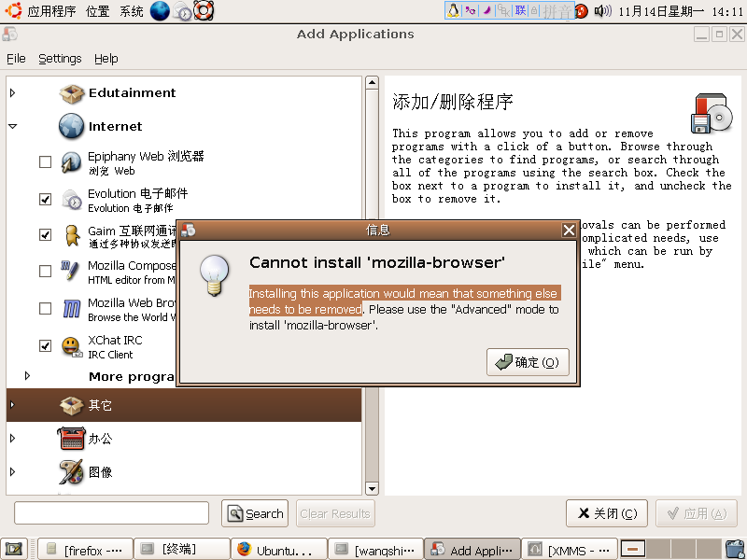The width and height of the screenshot is (747, 560).
Task: Click the Tux penguin input method icon
Action: 454,10
